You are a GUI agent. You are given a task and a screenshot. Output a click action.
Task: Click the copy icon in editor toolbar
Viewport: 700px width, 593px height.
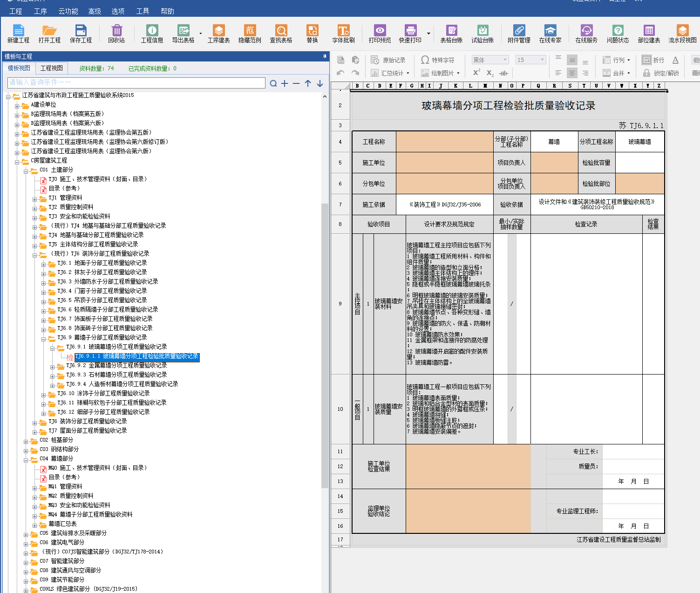pyautogui.click(x=341, y=60)
